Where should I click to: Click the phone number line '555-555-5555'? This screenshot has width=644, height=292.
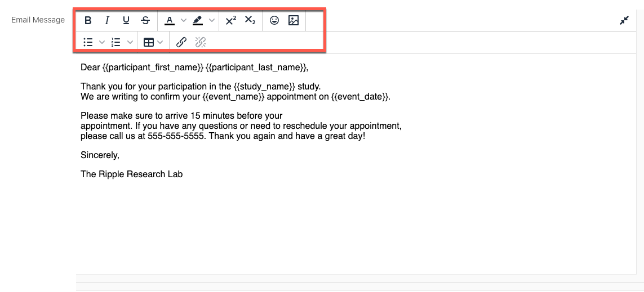(x=223, y=136)
